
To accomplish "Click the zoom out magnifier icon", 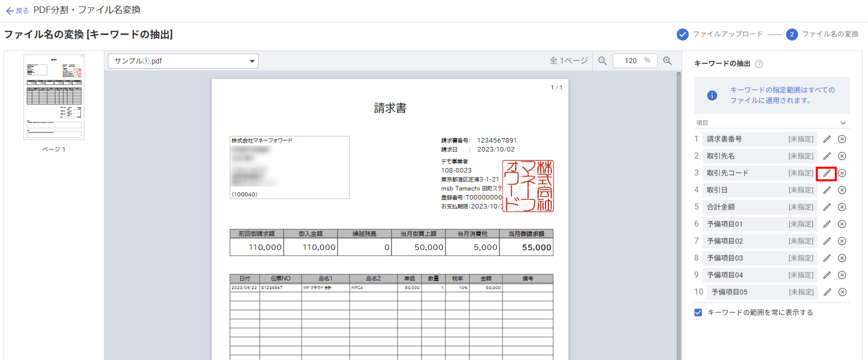I will tap(602, 60).
